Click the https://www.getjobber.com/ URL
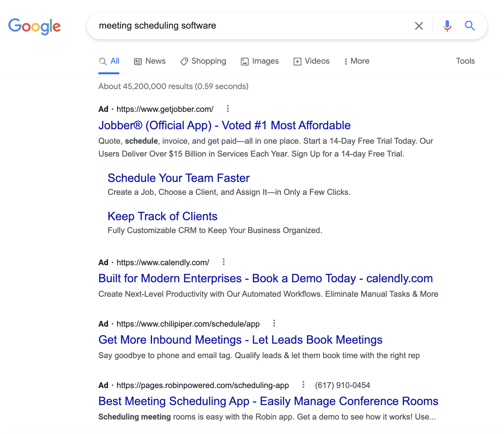This screenshot has width=504, height=434. [x=165, y=109]
